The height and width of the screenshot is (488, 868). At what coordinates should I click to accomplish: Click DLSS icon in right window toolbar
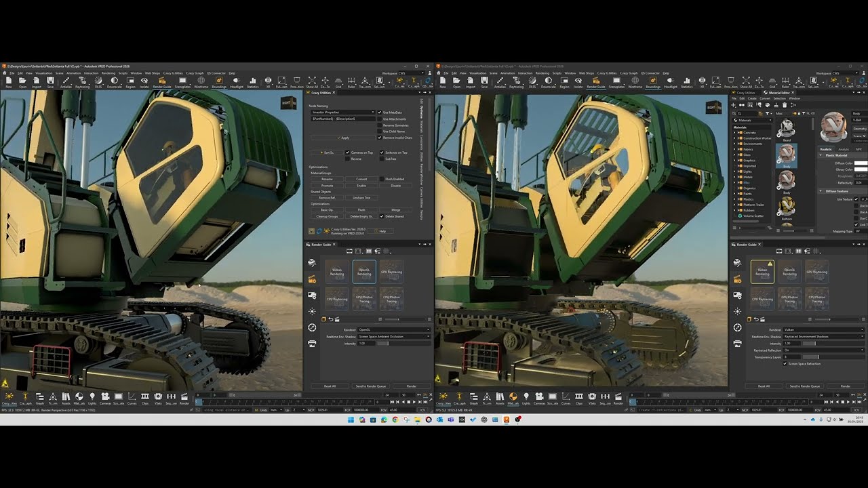click(532, 82)
